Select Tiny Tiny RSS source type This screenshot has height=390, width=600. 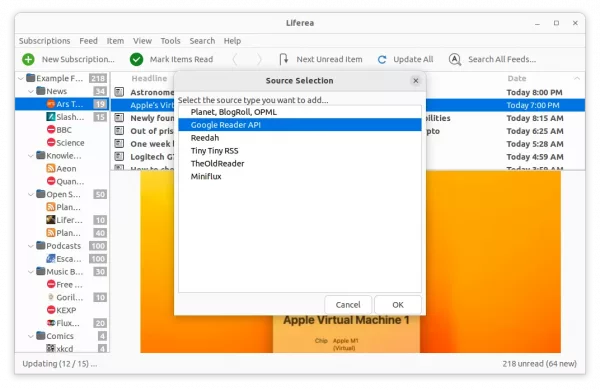click(x=300, y=151)
